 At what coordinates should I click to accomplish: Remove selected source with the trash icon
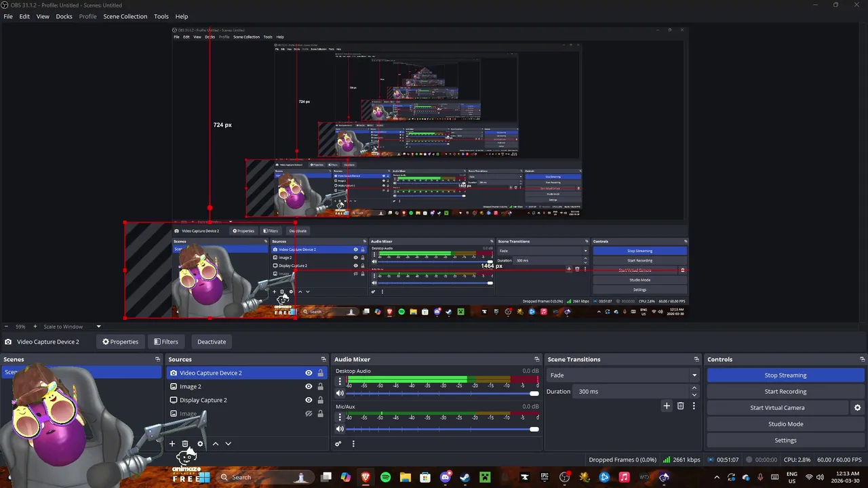(x=185, y=444)
